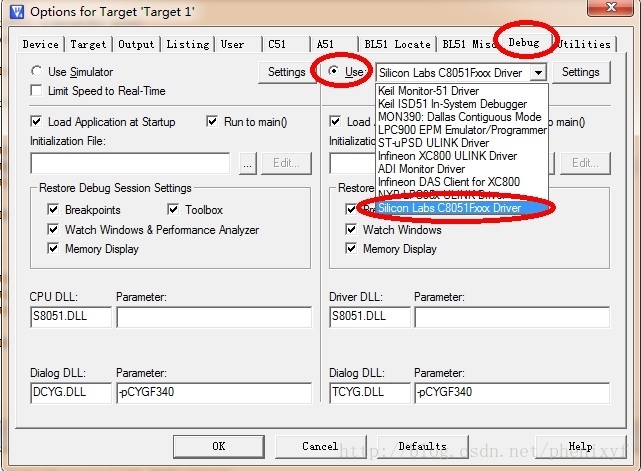Go to the A51 tab
This screenshot has height=471, width=641.
333,44
